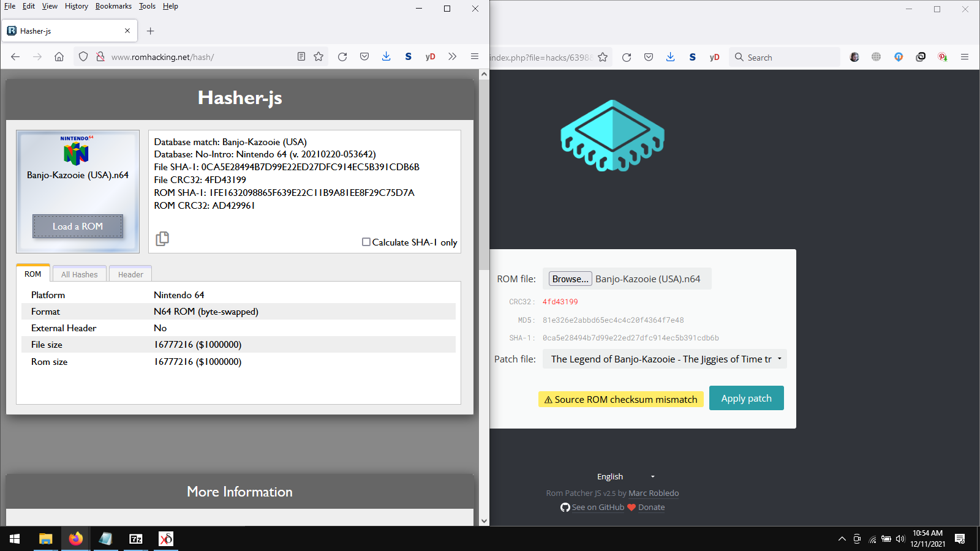Switch to the Header tab

pyautogui.click(x=130, y=274)
